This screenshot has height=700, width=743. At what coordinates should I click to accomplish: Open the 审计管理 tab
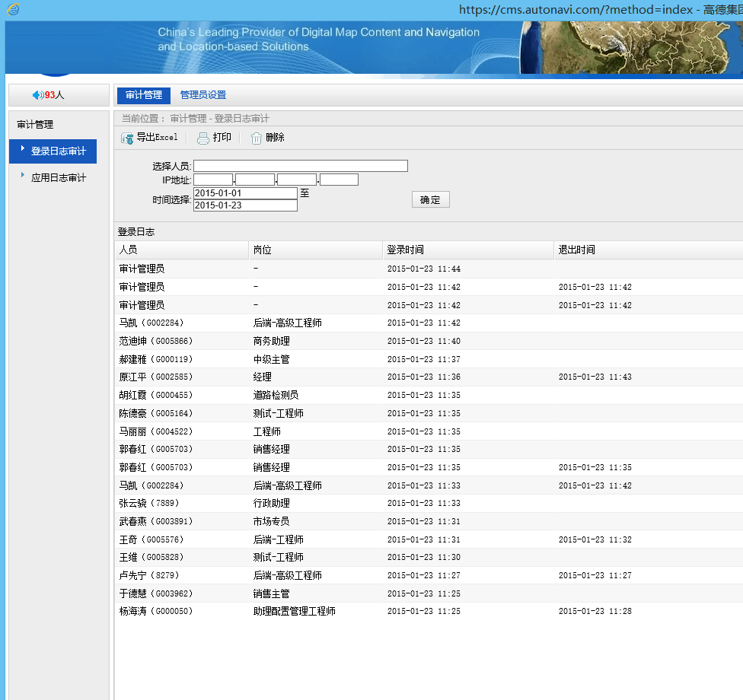coord(144,95)
